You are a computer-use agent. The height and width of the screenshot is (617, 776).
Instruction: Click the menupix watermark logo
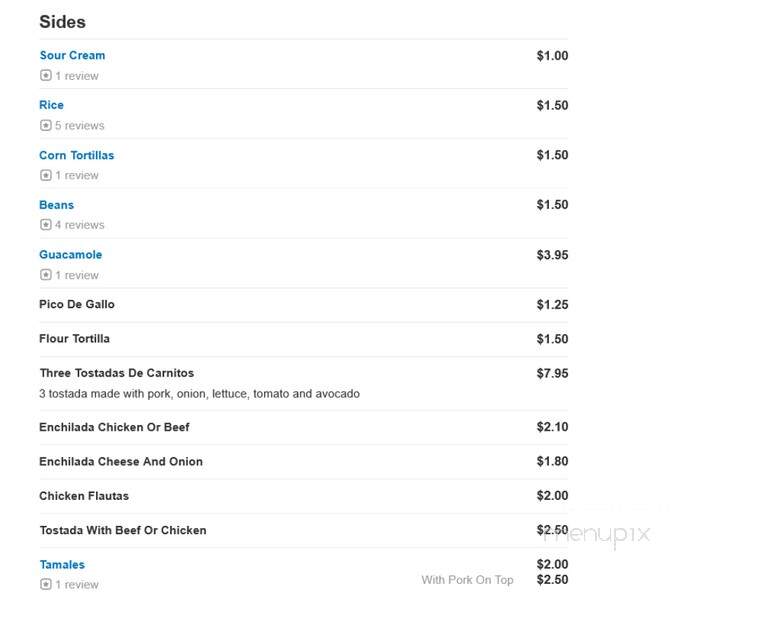click(x=597, y=535)
